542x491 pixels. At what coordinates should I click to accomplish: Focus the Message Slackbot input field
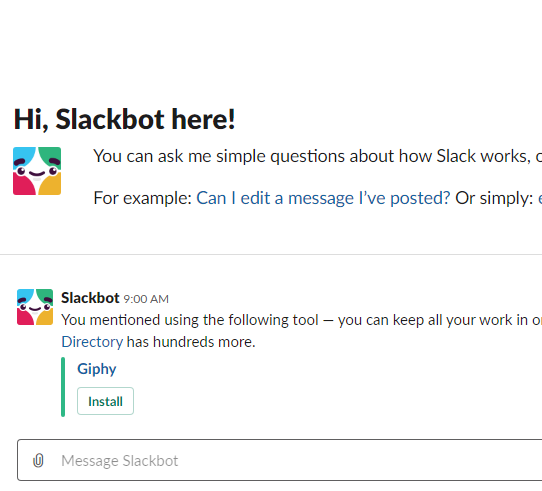tap(280, 460)
